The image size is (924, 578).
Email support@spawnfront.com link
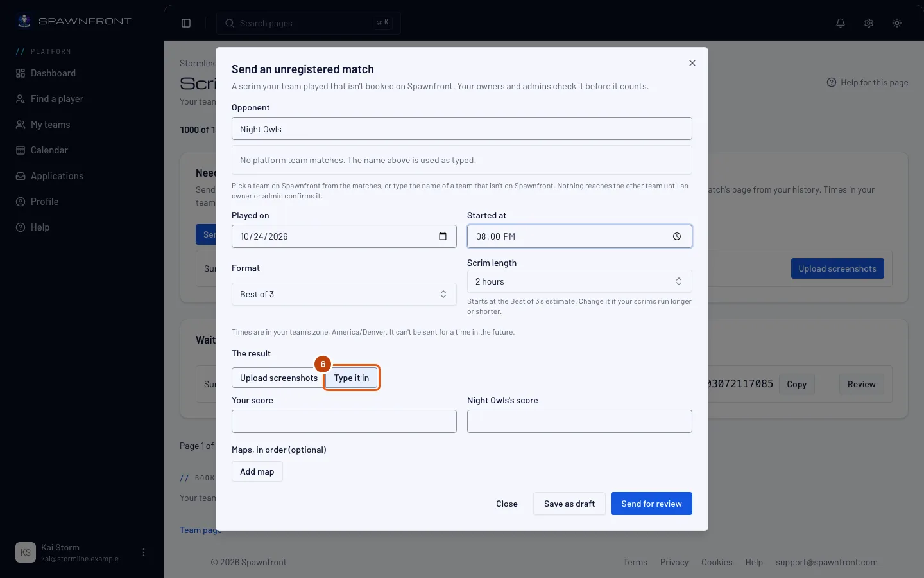pos(826,562)
